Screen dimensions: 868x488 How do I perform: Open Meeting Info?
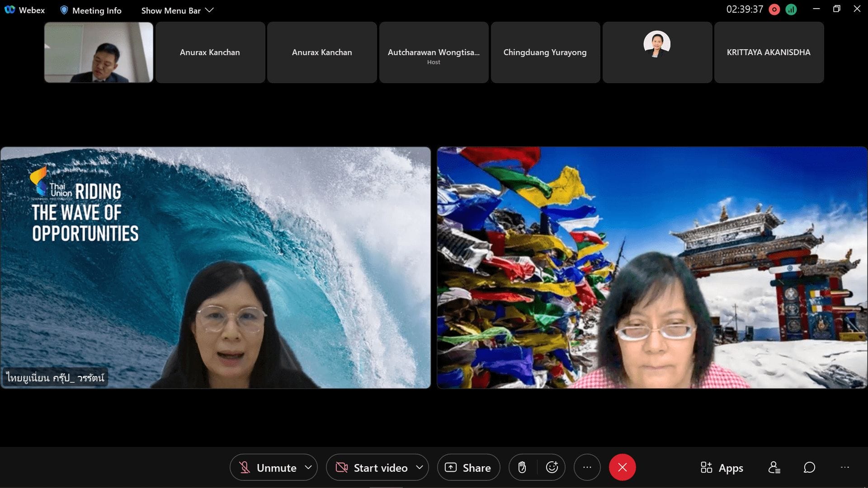click(91, 10)
